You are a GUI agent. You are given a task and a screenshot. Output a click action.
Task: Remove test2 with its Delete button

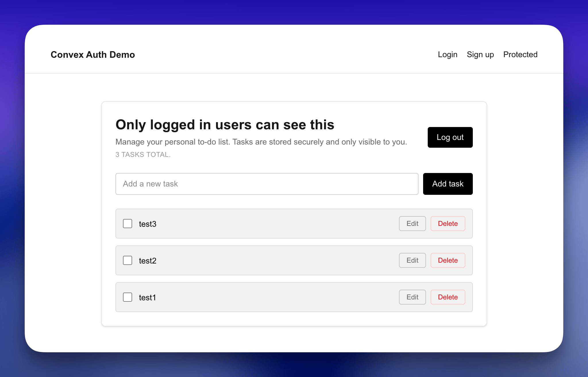[448, 260]
